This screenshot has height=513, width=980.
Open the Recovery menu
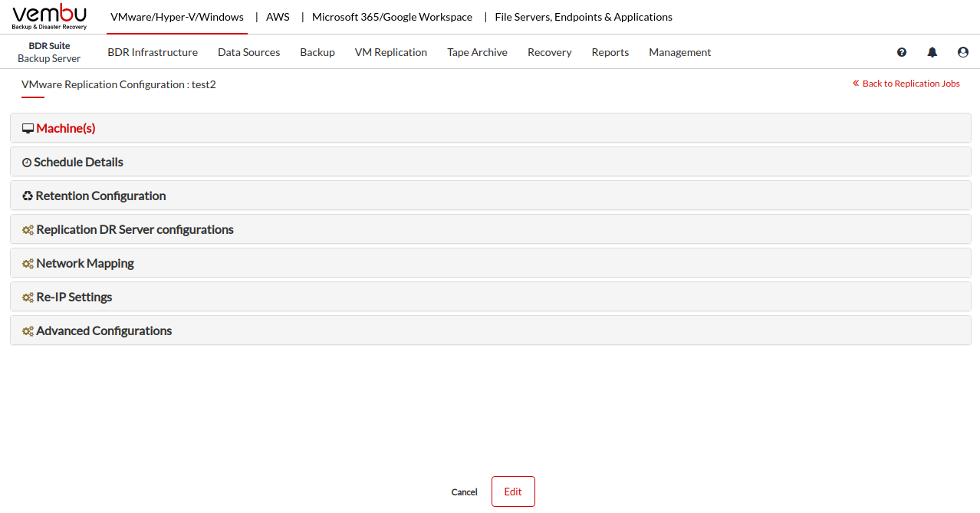tap(550, 52)
